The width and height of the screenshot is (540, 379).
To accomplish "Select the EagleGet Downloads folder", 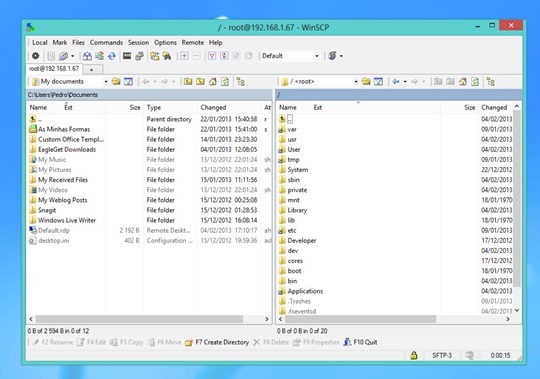I will [x=67, y=149].
